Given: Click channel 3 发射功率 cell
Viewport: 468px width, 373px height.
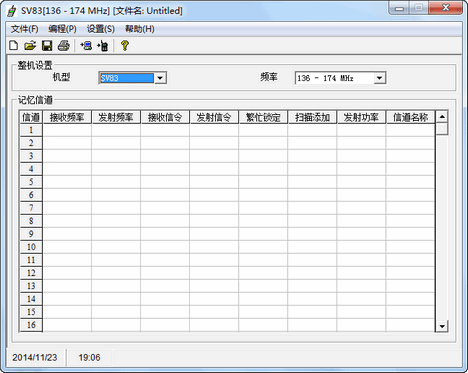Looking at the screenshot, I should (361, 156).
